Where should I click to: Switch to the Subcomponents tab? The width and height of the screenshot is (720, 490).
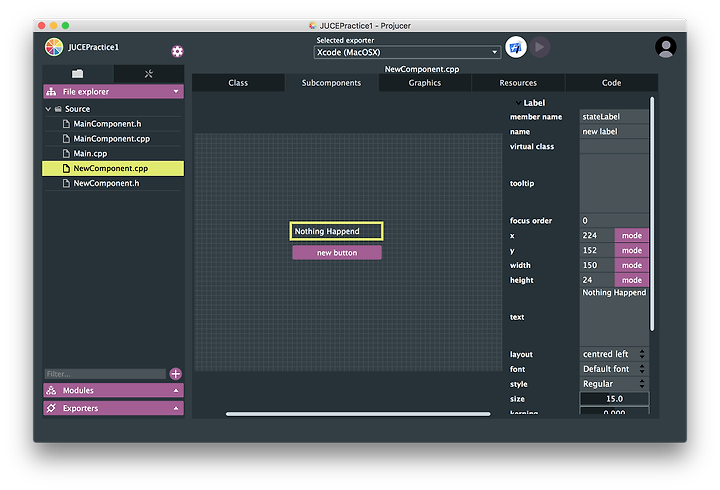coord(332,83)
